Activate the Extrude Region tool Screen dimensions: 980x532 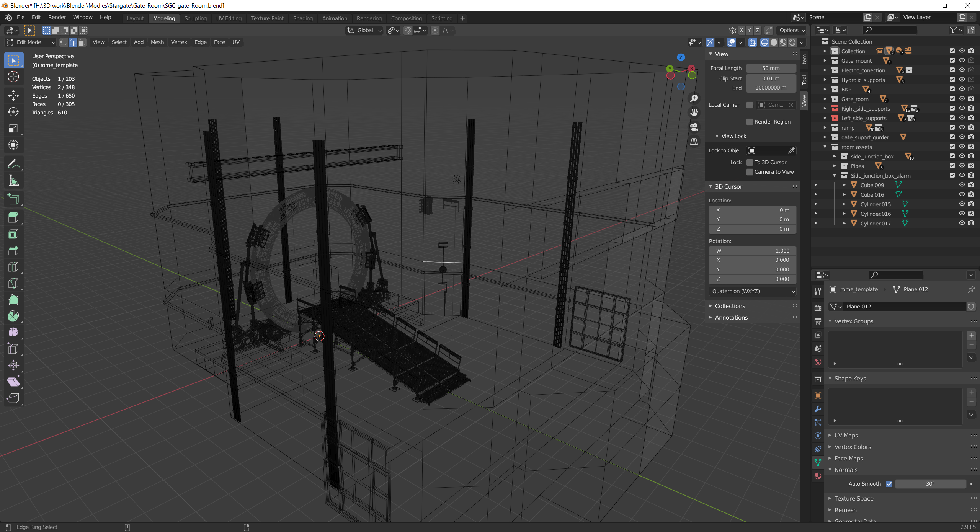[x=13, y=217]
